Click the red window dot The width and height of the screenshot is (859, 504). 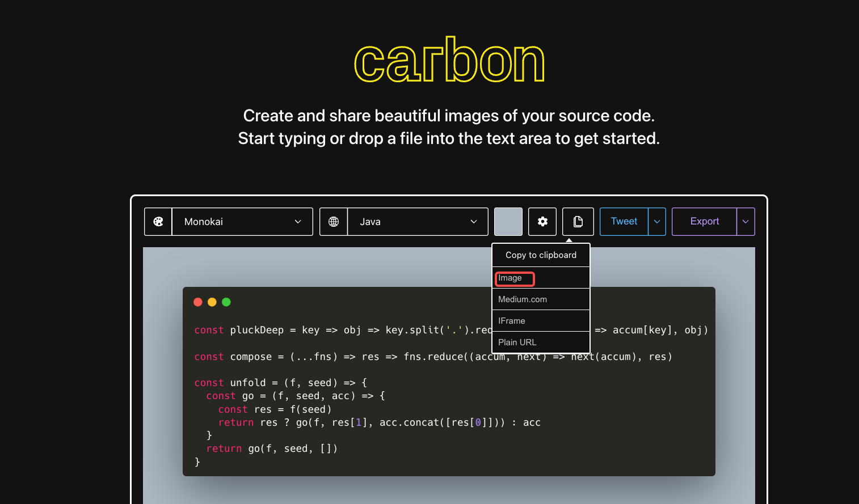tap(198, 302)
